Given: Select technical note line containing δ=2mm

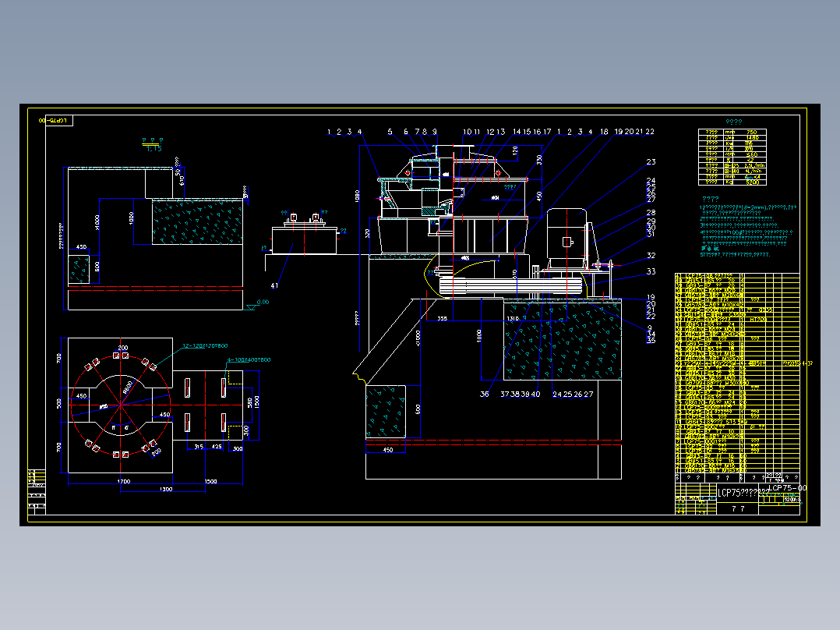Looking at the screenshot, I should (748, 207).
